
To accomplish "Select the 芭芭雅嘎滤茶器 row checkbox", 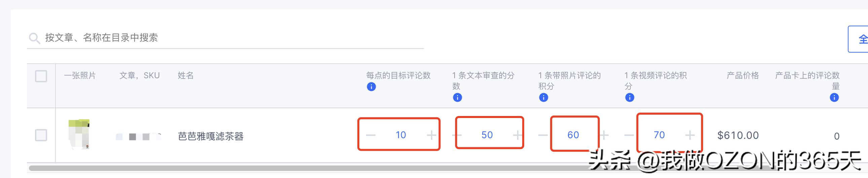I will tap(41, 135).
